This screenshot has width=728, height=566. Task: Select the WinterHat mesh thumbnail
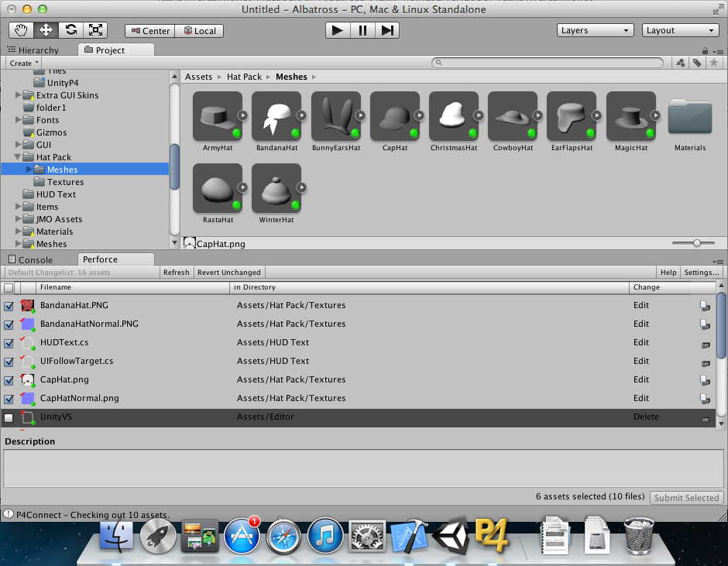[276, 188]
